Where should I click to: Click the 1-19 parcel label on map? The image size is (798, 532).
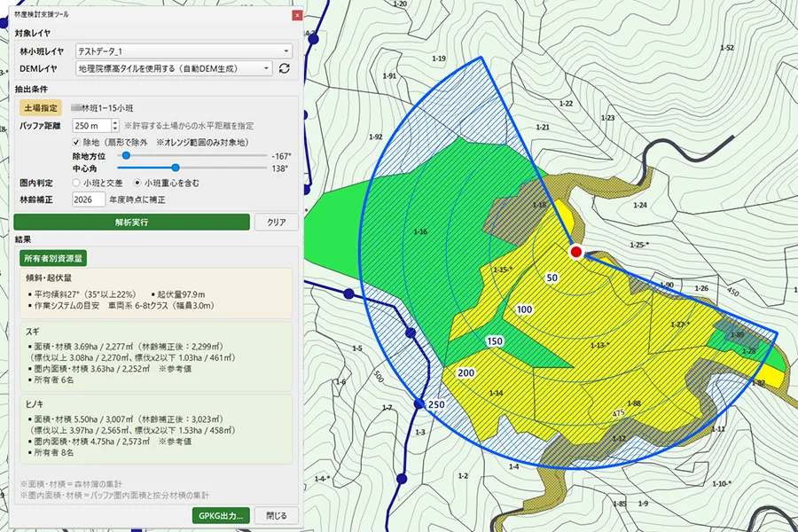439,59
